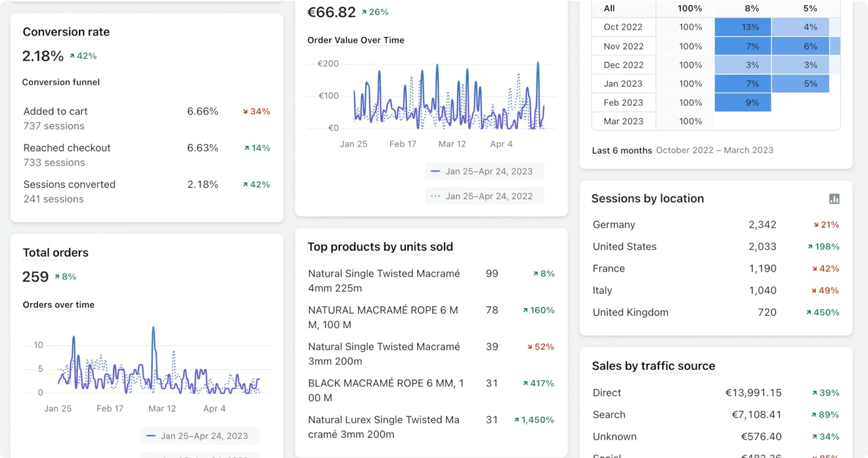Screen dimensions: 868x458
Task: Click the €66.82 average order value
Action: (x=331, y=13)
